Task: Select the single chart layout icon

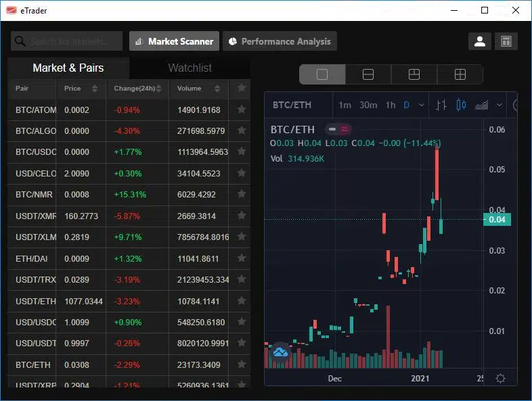Action: point(322,74)
